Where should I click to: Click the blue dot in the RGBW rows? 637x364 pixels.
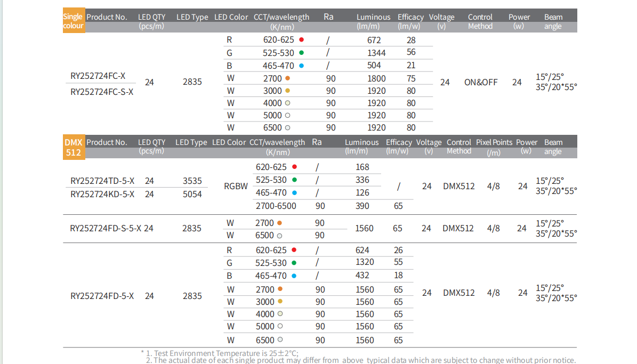(x=294, y=193)
